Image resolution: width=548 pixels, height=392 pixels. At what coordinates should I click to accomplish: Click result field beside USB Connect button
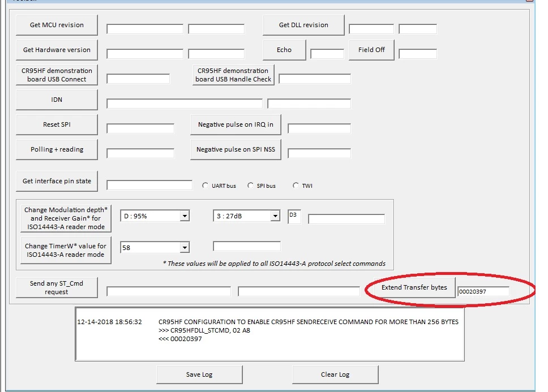[x=138, y=79]
